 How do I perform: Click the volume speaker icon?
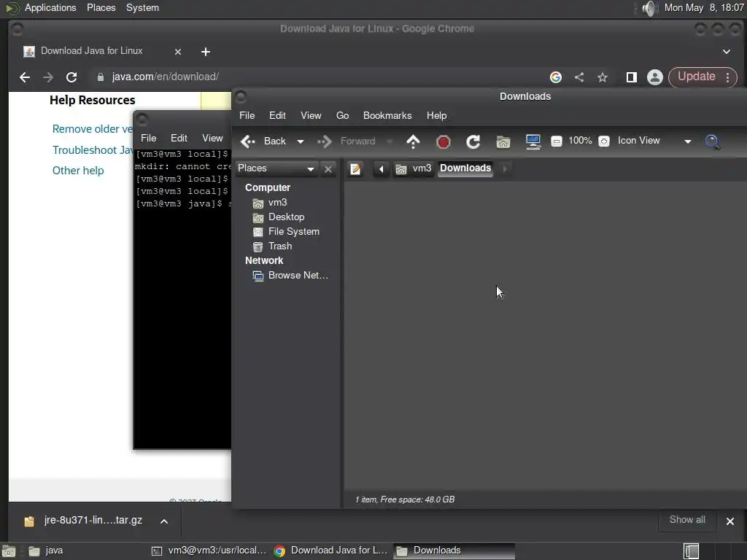[648, 8]
